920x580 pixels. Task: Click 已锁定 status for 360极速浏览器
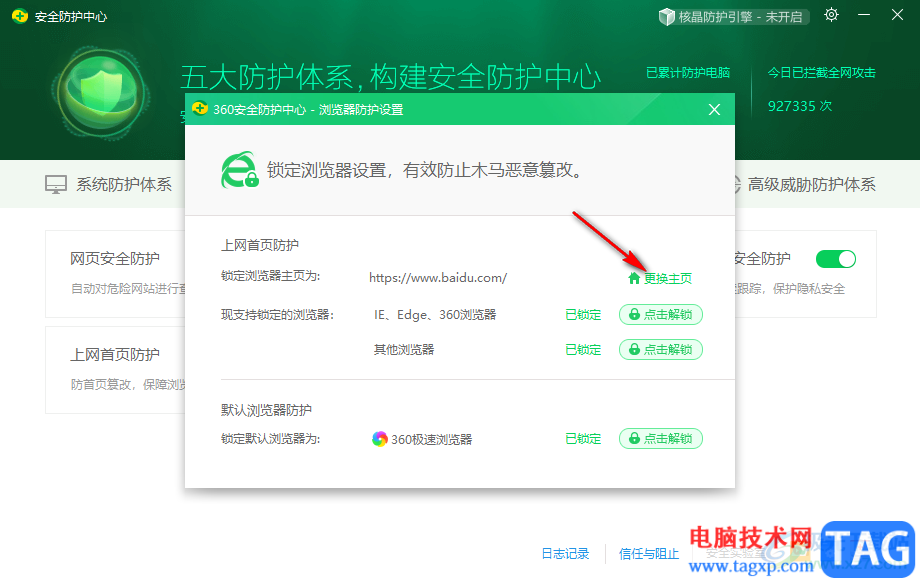(x=583, y=439)
